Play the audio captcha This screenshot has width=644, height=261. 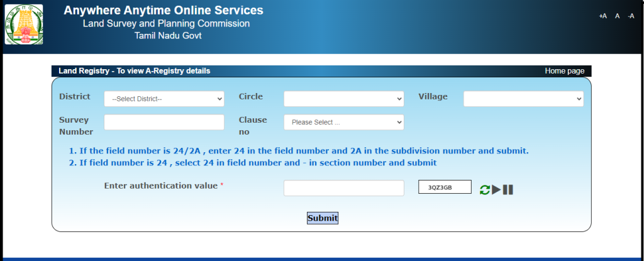tap(496, 189)
